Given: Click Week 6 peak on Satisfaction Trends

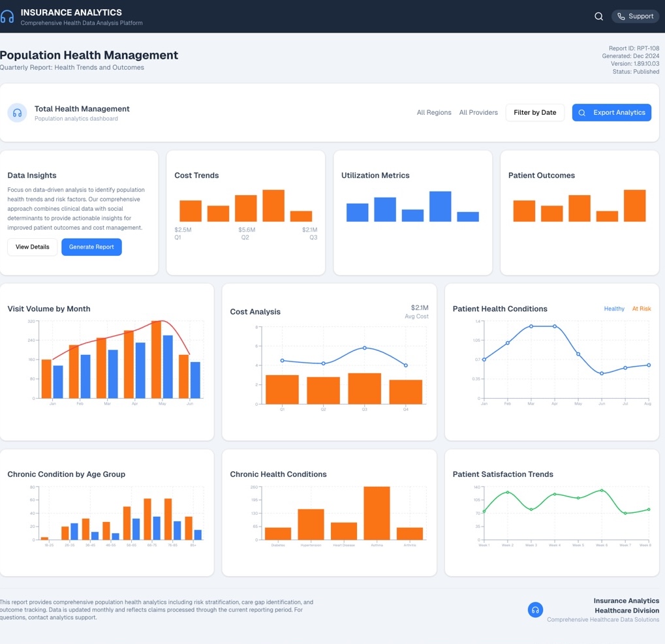Looking at the screenshot, I should click(602, 490).
